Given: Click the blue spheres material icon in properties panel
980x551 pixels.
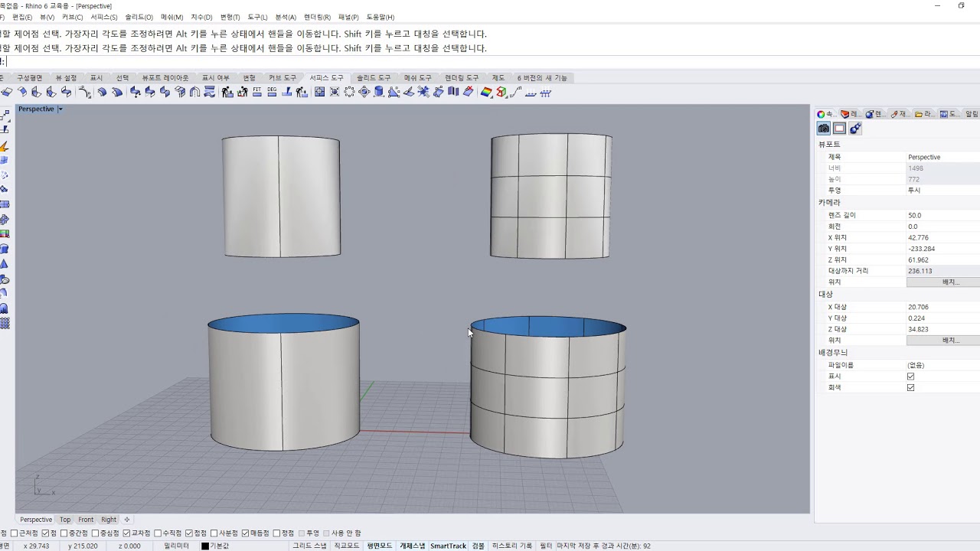Looking at the screenshot, I should 855,129.
